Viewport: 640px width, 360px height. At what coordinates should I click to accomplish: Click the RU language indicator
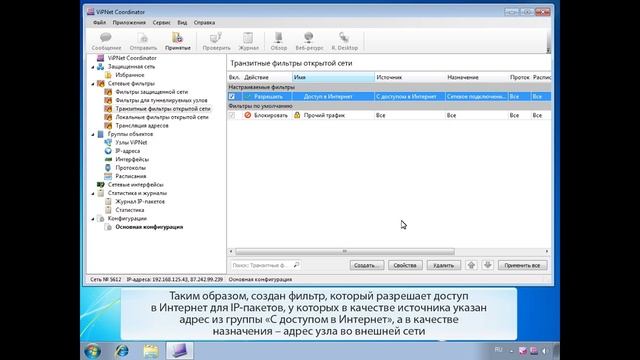[498, 350]
